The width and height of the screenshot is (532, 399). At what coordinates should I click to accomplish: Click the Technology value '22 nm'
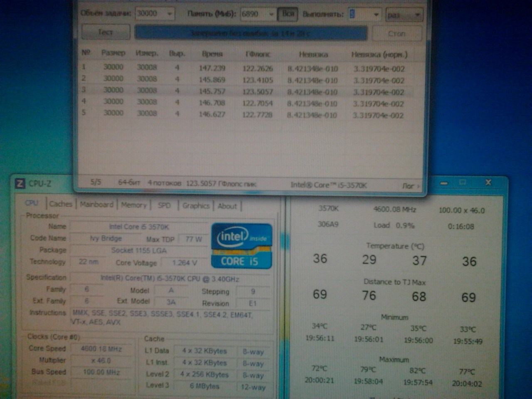pyautogui.click(x=89, y=262)
